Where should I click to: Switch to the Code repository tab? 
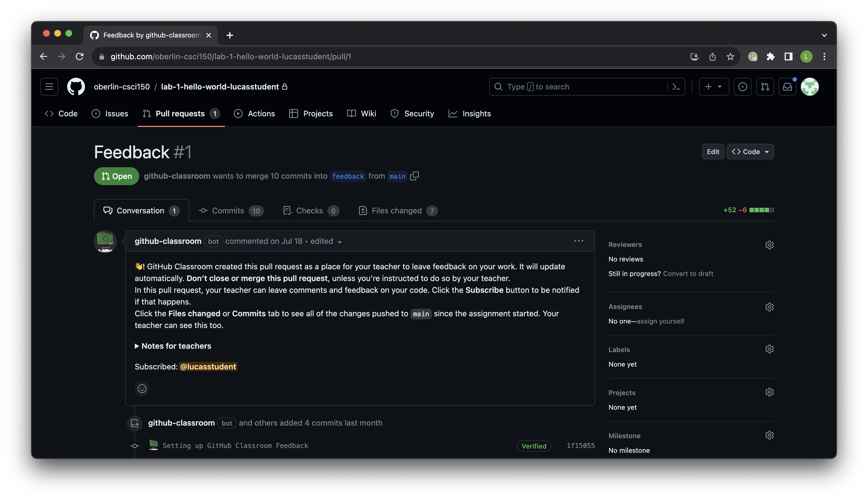[x=61, y=113]
